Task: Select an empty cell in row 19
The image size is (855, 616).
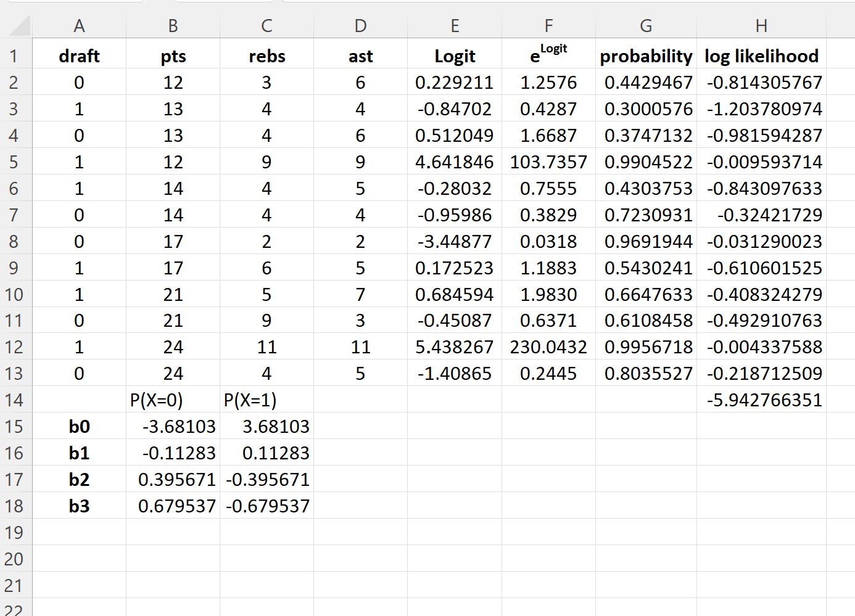Action: click(x=361, y=532)
